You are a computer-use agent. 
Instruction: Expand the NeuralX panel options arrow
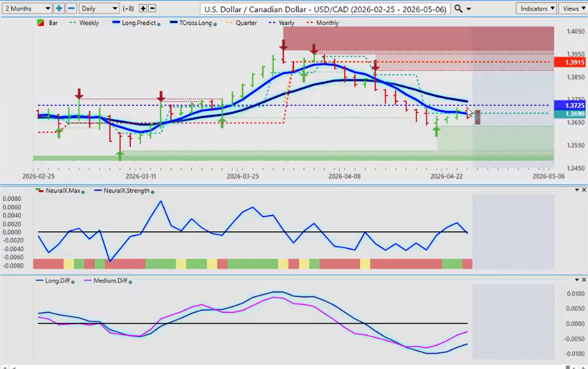click(576, 191)
